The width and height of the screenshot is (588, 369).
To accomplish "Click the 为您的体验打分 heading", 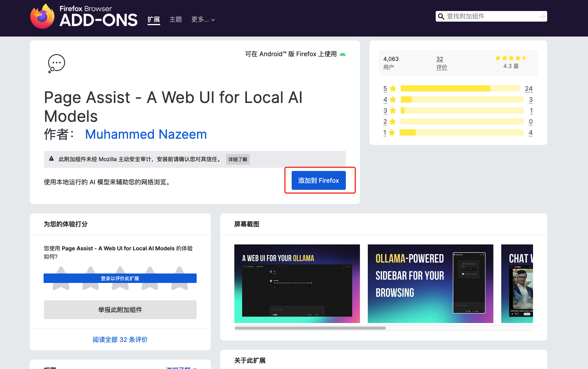I will 66,224.
